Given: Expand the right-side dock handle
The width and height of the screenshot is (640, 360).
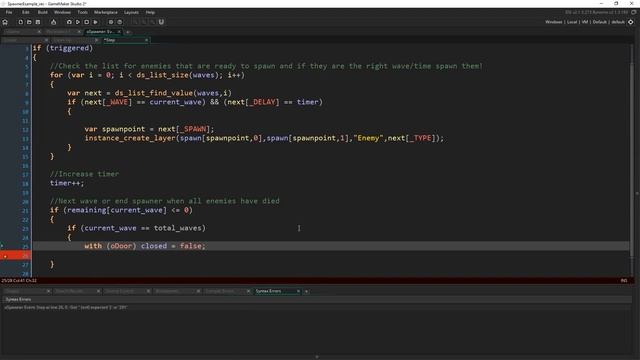Looking at the screenshot, I should pyautogui.click(x=637, y=193).
